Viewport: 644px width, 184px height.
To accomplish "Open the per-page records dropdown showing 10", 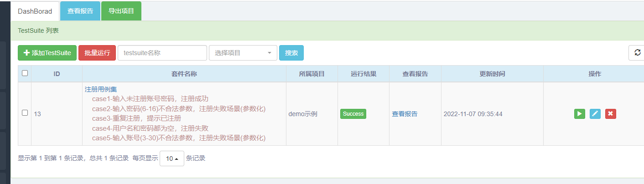I will pyautogui.click(x=172, y=158).
